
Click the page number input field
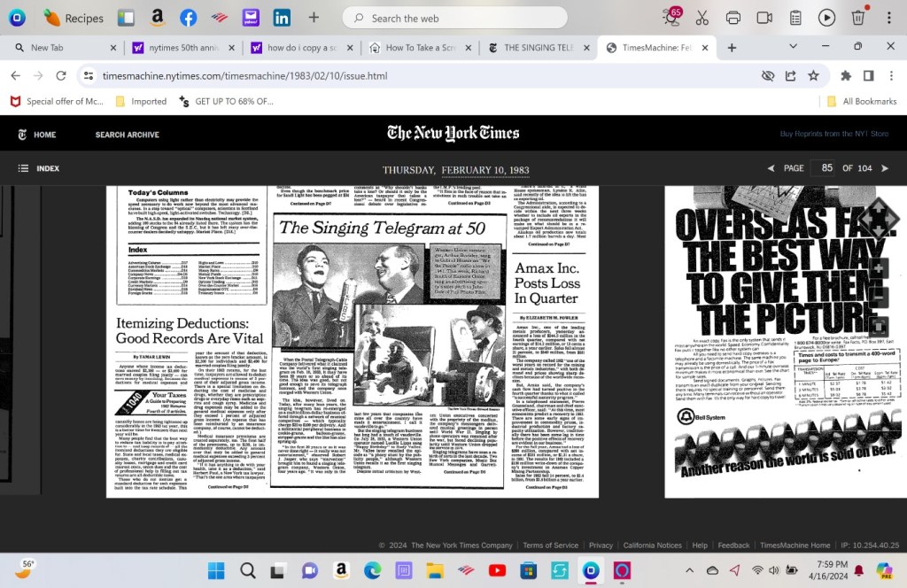click(823, 168)
